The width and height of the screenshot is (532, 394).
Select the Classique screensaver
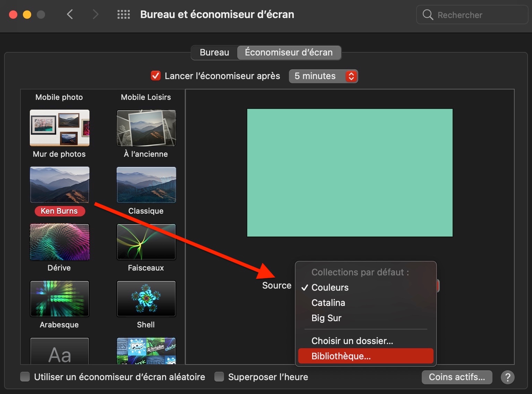[146, 185]
